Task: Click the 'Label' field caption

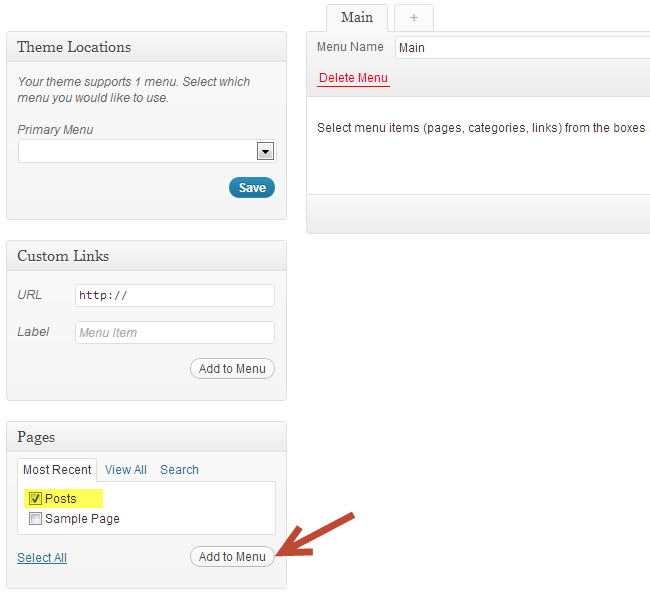Action: point(33,332)
